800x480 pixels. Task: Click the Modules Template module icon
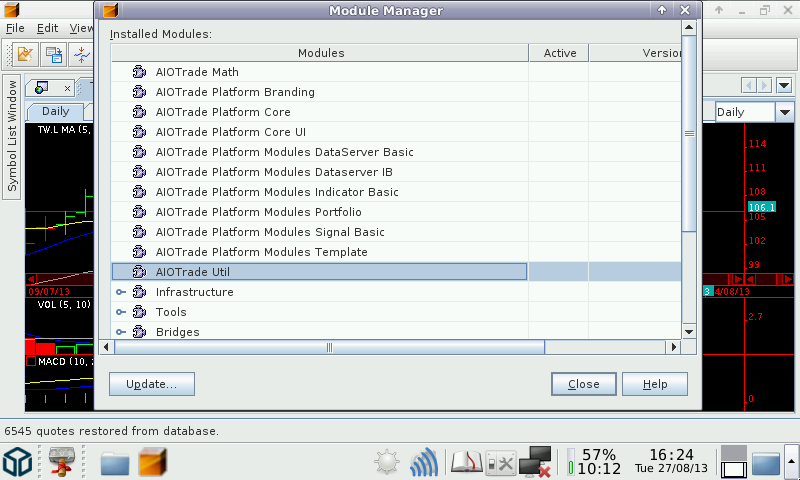[x=139, y=252]
